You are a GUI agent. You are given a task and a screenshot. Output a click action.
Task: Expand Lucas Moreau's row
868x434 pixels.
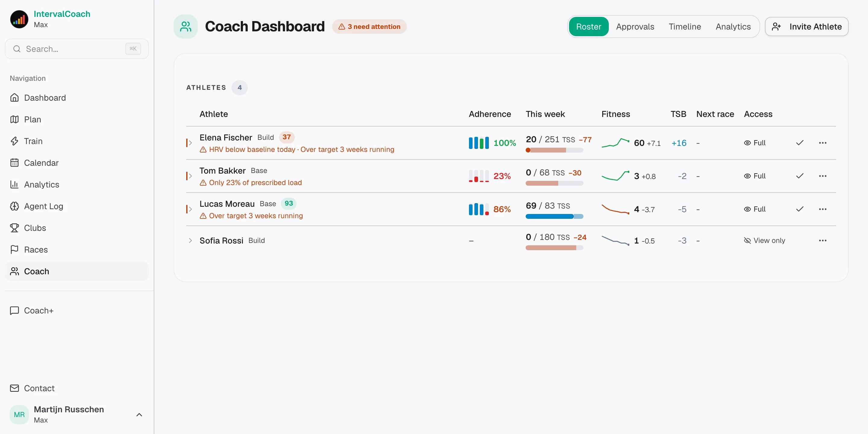190,209
